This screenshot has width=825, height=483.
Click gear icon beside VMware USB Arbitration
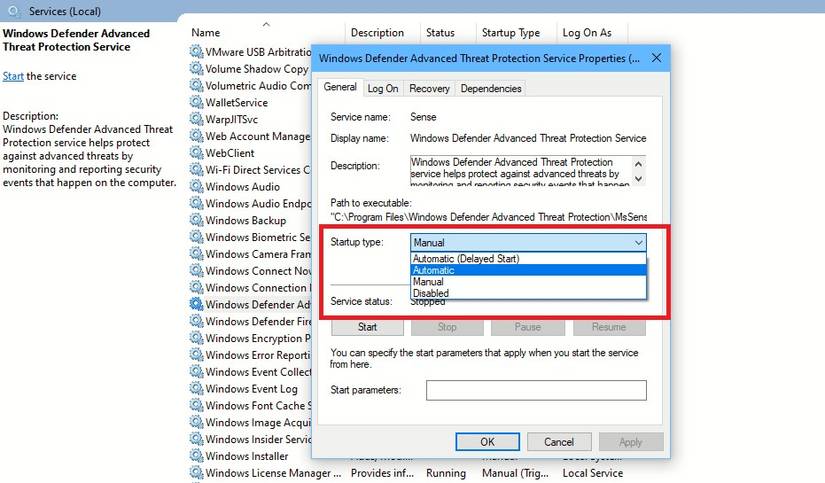coord(196,52)
